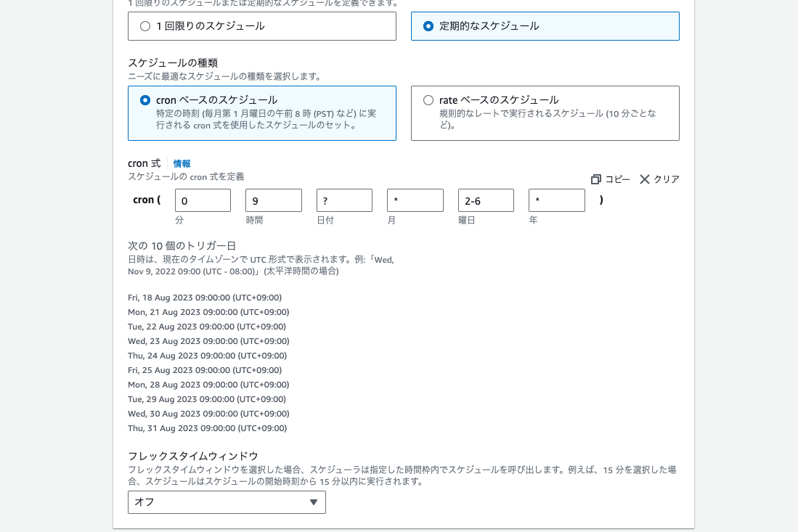Image resolution: width=798 pixels, height=532 pixels.
Task: Click the クリア icon to clear the cron expression
Action: [x=658, y=179]
